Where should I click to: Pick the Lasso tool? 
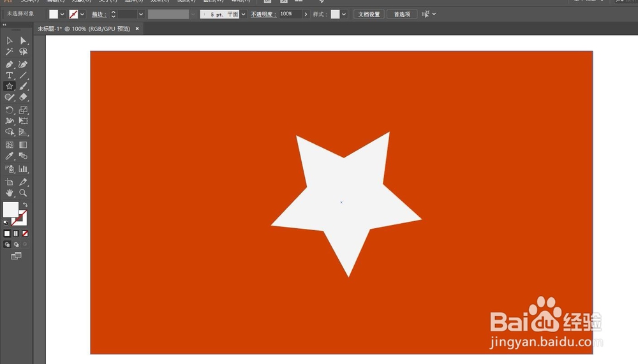(23, 52)
